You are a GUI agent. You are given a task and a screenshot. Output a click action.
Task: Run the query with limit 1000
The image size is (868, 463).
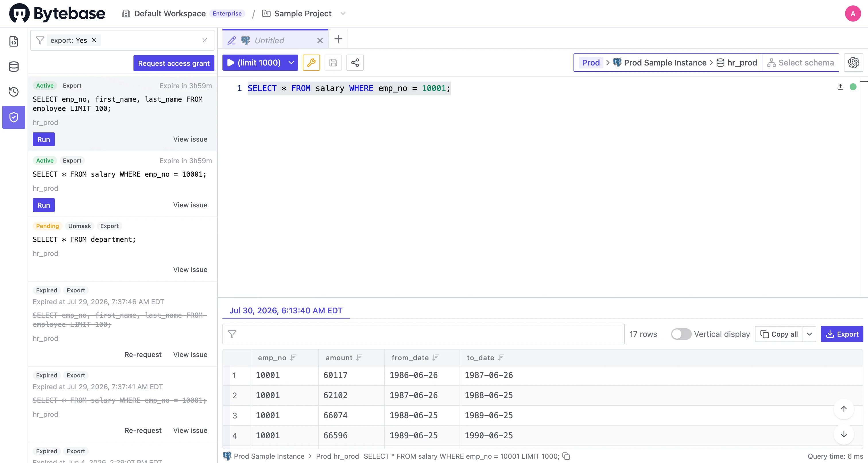coord(254,62)
